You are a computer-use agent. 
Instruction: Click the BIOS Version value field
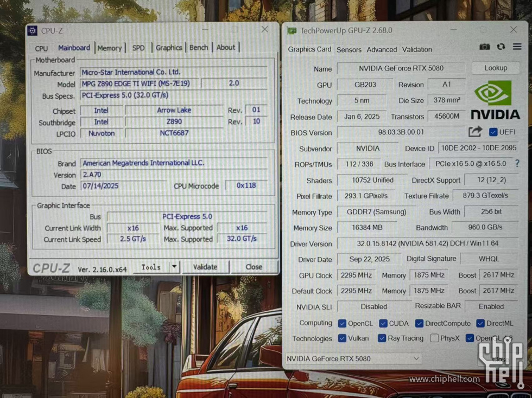coord(401,132)
